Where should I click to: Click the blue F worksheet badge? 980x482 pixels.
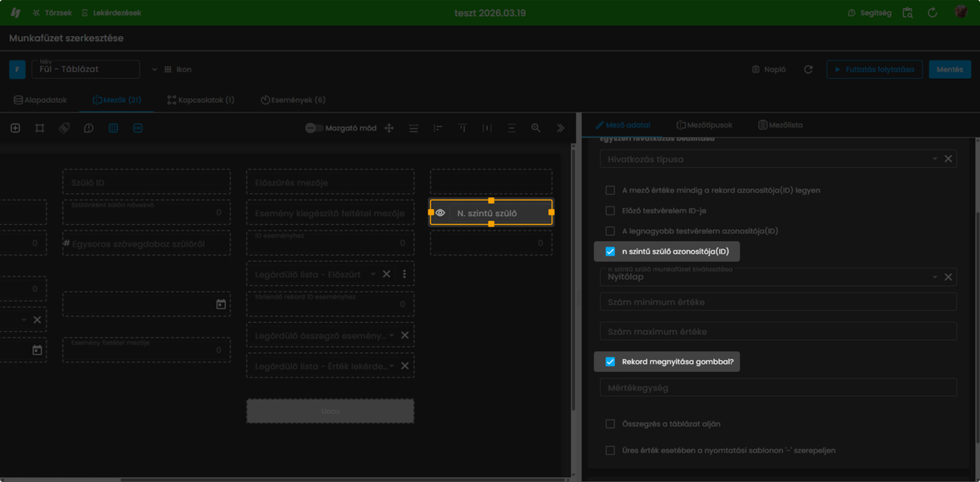[17, 69]
